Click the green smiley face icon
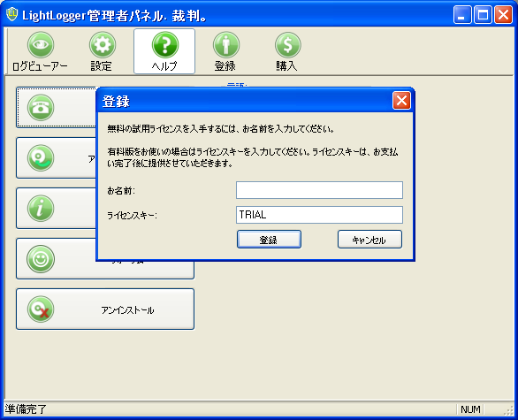Screen dimensions: 518x420 point(41,259)
